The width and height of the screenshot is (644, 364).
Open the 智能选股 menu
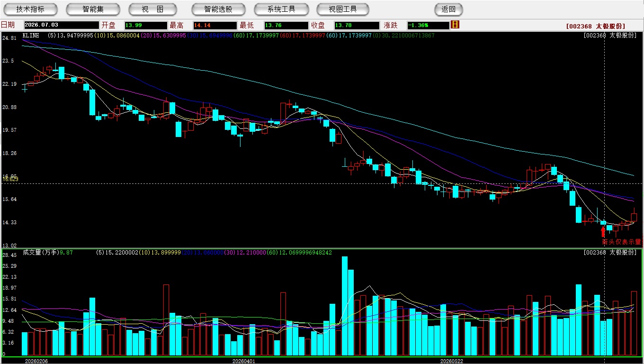coord(218,9)
